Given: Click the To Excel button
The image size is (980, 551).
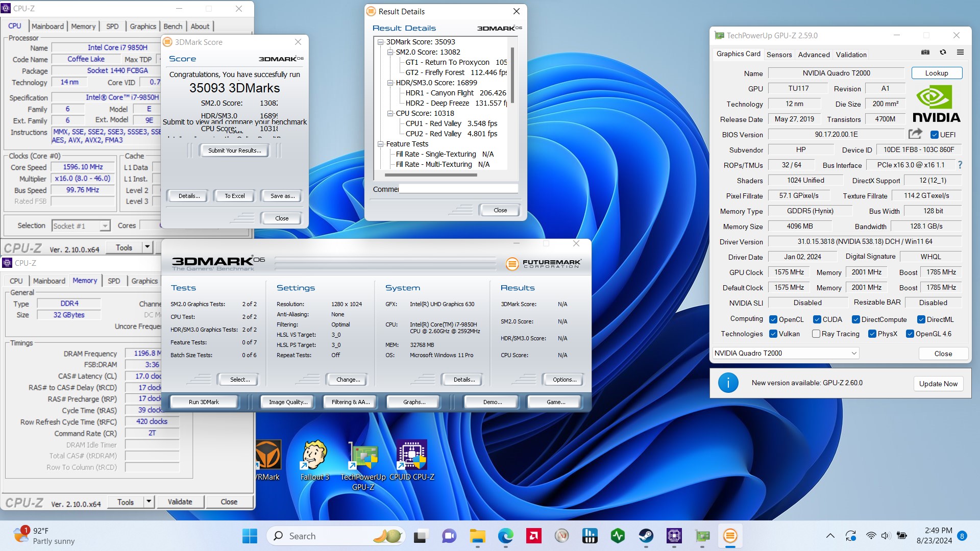Looking at the screenshot, I should coord(235,196).
